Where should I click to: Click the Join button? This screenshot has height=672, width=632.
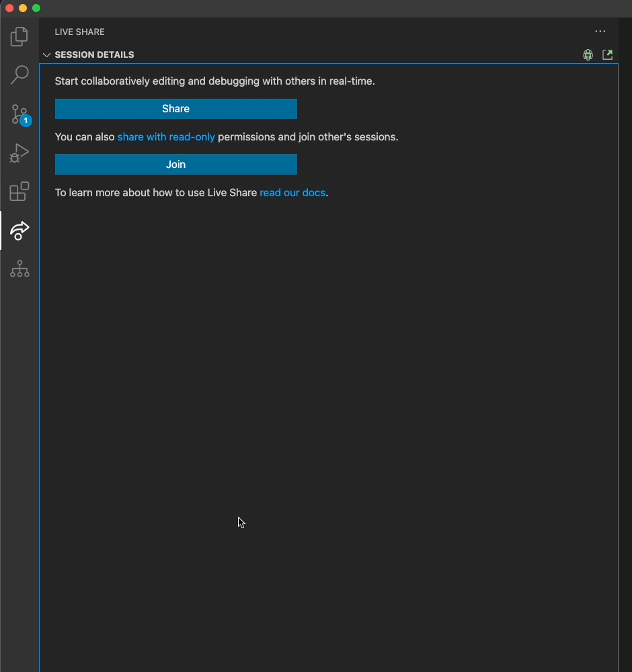[175, 165]
